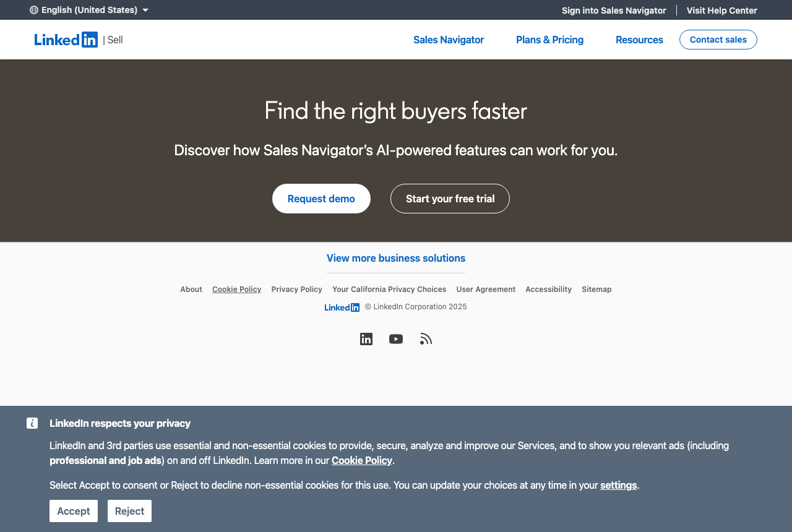Click the info icon in the privacy banner
Image resolution: width=792 pixels, height=532 pixels.
32,423
